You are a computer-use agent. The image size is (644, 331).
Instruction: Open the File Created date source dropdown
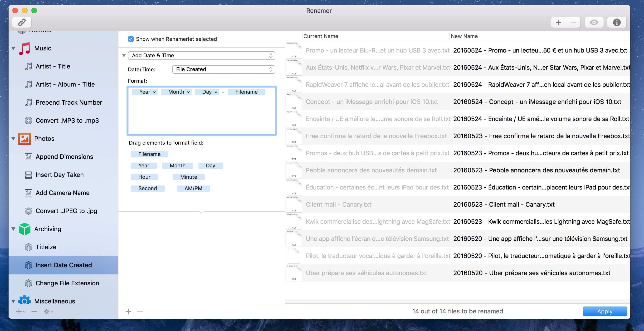click(x=224, y=69)
